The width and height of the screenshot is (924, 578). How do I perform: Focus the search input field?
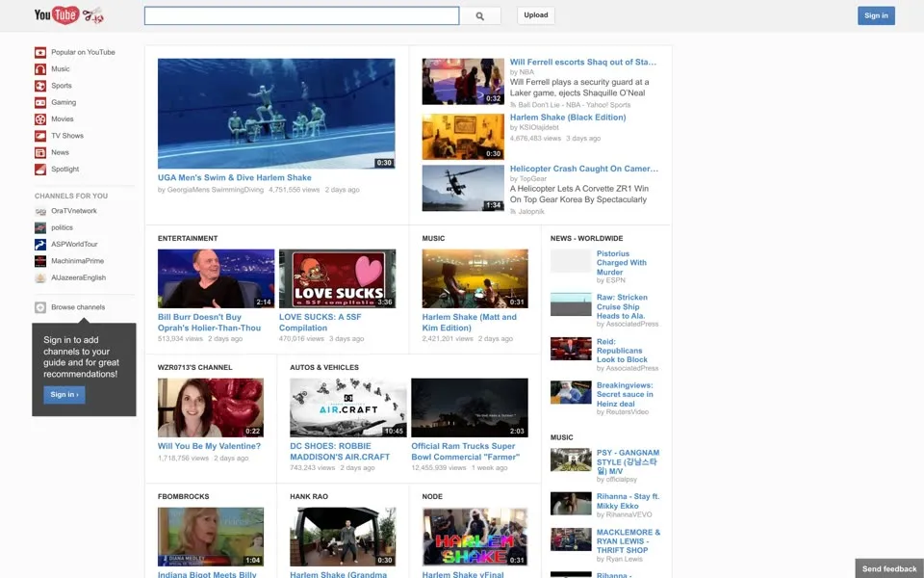click(301, 16)
